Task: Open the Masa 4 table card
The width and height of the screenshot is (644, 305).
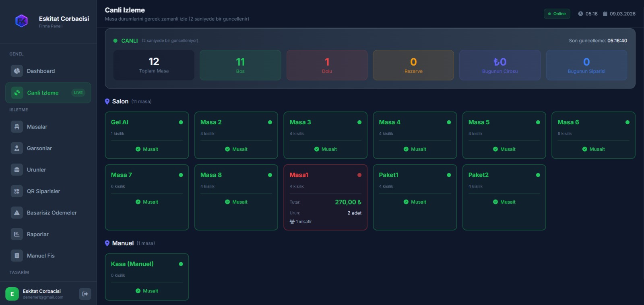Action: click(415, 135)
